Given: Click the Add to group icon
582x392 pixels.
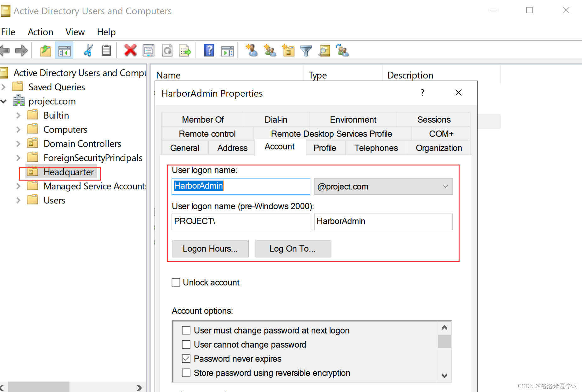Looking at the screenshot, I should pos(342,50).
